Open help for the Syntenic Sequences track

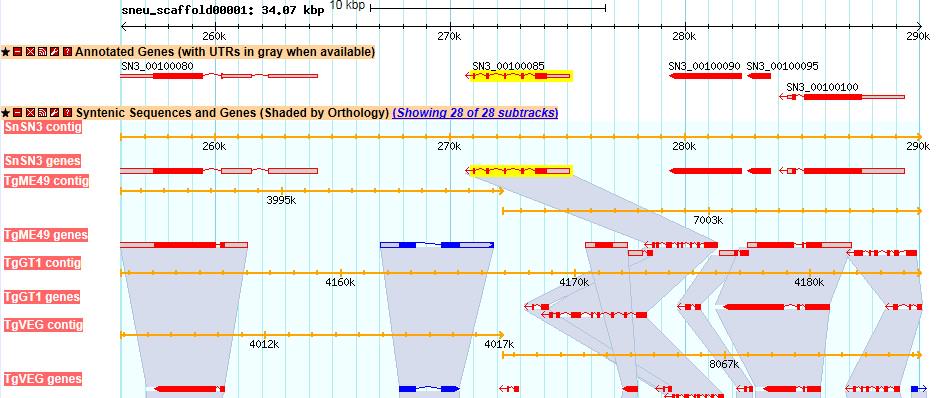point(67,113)
